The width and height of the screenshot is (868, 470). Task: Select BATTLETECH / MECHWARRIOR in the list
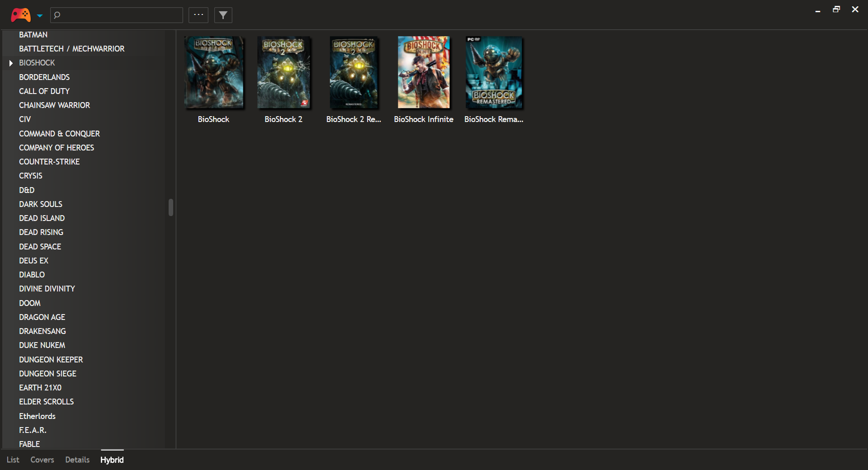tap(71, 49)
